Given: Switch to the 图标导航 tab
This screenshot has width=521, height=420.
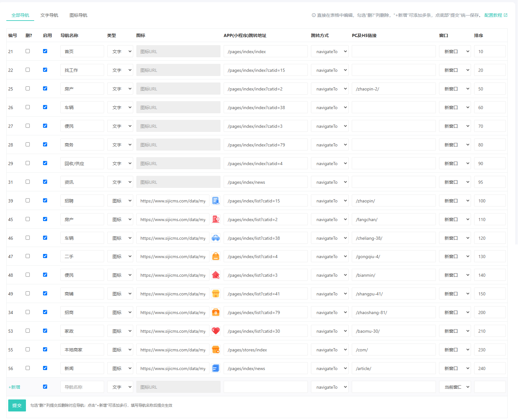Looking at the screenshot, I should [x=78, y=15].
